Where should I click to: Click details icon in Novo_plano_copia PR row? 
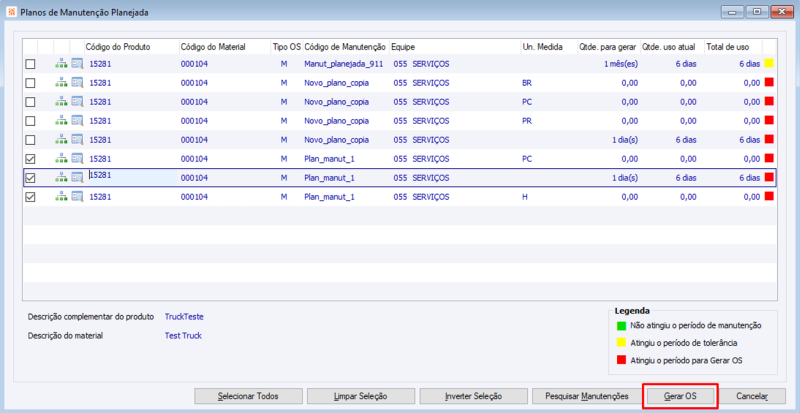click(77, 120)
